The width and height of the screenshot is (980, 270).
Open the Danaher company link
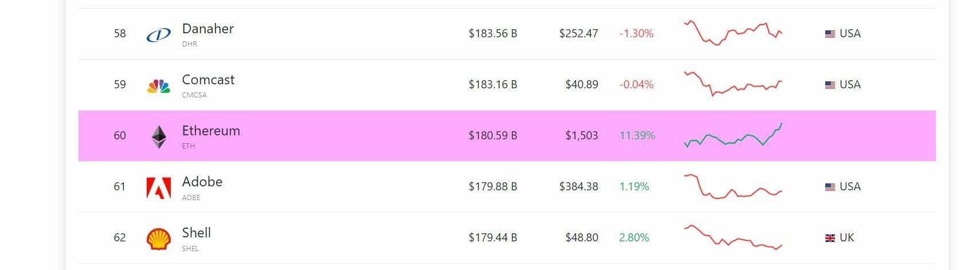click(207, 29)
